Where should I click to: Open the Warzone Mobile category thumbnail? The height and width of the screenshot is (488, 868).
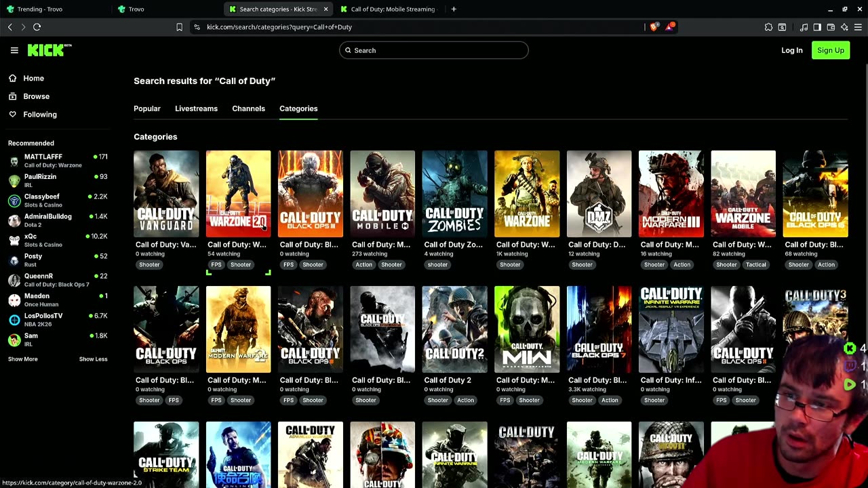click(x=743, y=194)
